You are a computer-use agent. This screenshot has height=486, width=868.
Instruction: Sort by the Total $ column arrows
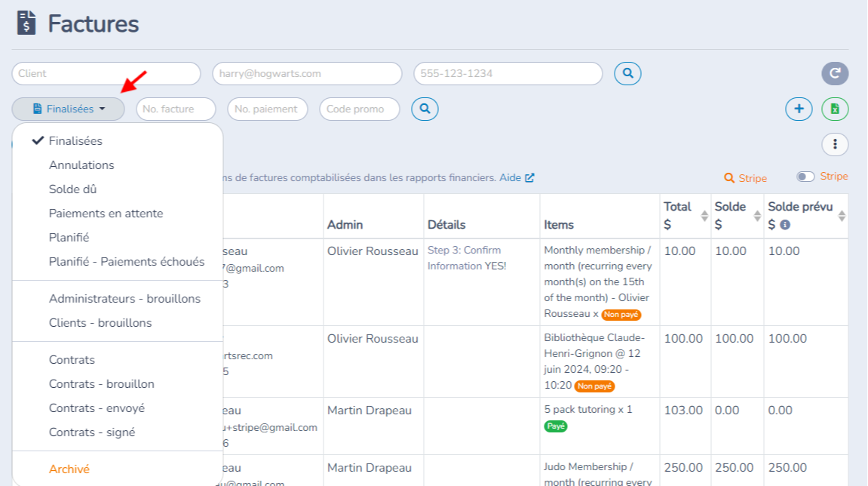click(x=704, y=216)
